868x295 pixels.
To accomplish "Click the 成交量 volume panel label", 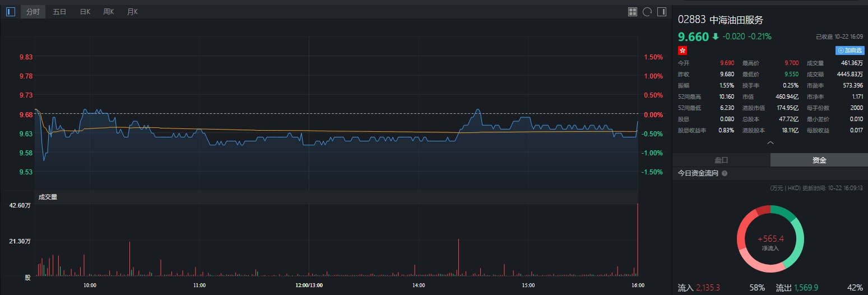I will coord(48,197).
